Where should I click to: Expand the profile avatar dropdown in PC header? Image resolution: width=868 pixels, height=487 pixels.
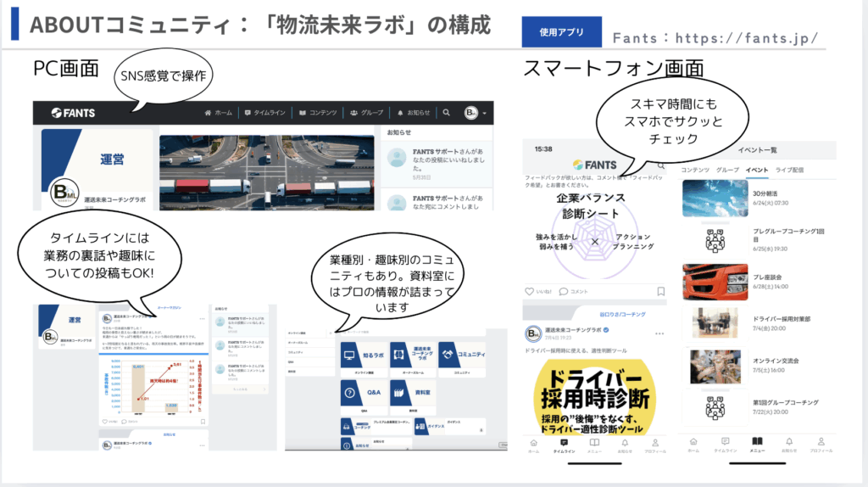click(476, 113)
